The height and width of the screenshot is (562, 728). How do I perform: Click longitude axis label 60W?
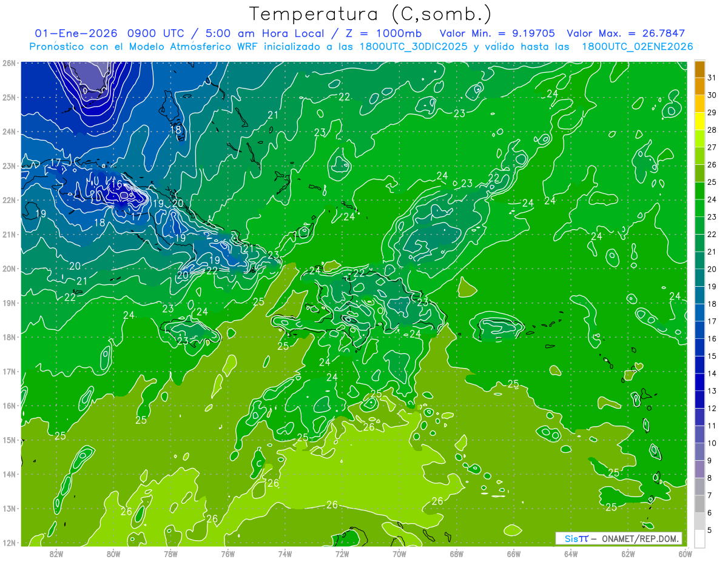[686, 553]
